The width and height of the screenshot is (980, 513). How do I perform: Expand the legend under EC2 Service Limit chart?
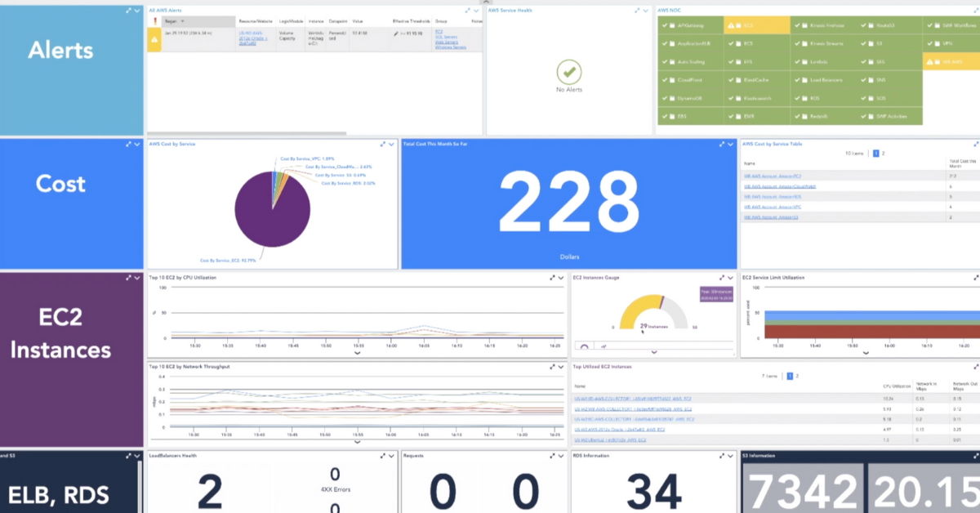pos(866,354)
